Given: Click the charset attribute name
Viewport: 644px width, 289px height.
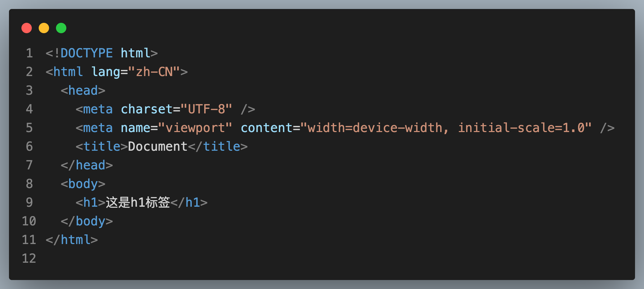Looking at the screenshot, I should [147, 109].
